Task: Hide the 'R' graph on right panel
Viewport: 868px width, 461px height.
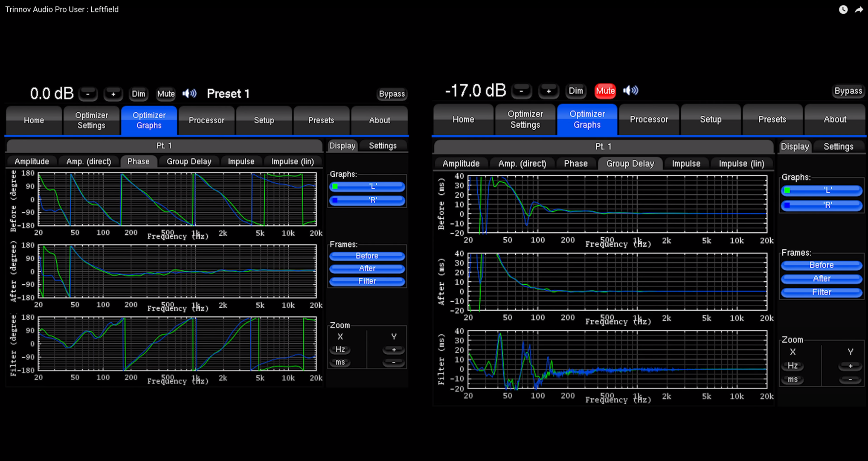Action: [822, 205]
